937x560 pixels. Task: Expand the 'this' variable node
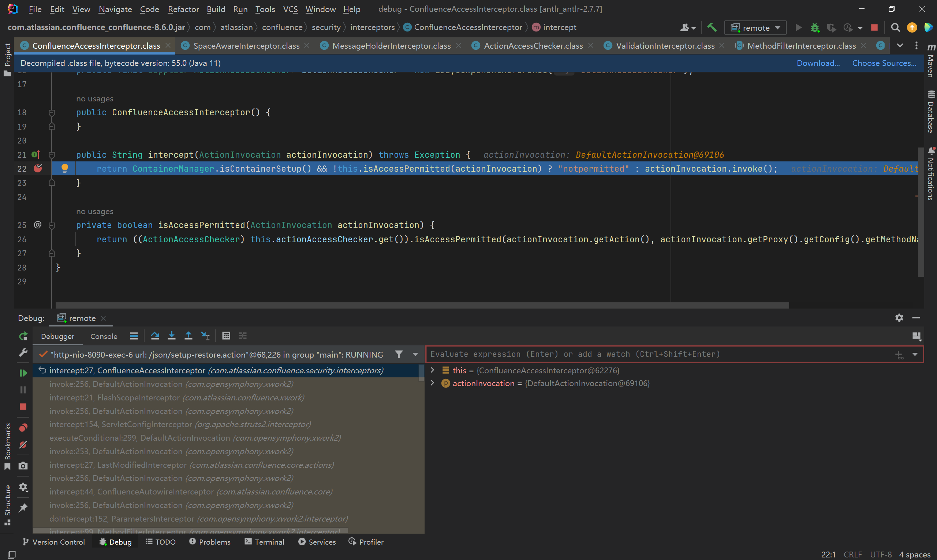click(x=433, y=370)
